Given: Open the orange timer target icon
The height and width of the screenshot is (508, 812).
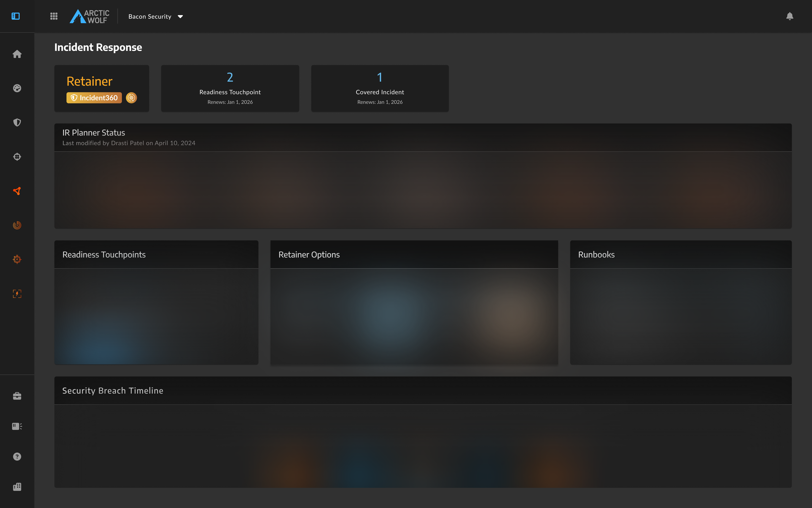Looking at the screenshot, I should click(17, 259).
